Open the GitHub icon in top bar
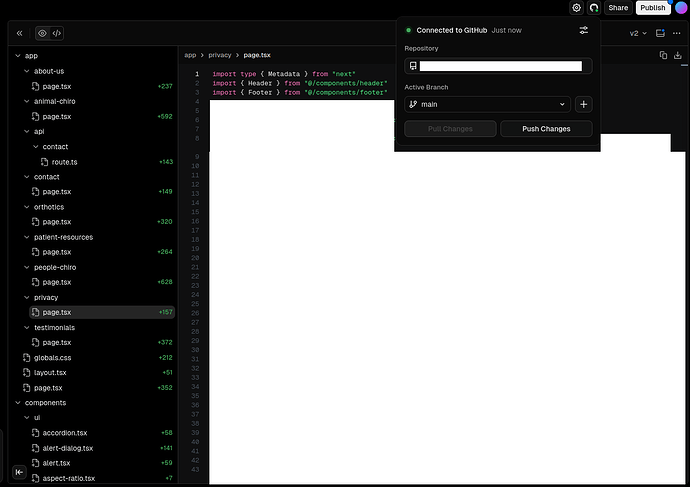Image resolution: width=690 pixels, height=487 pixels. click(594, 7)
